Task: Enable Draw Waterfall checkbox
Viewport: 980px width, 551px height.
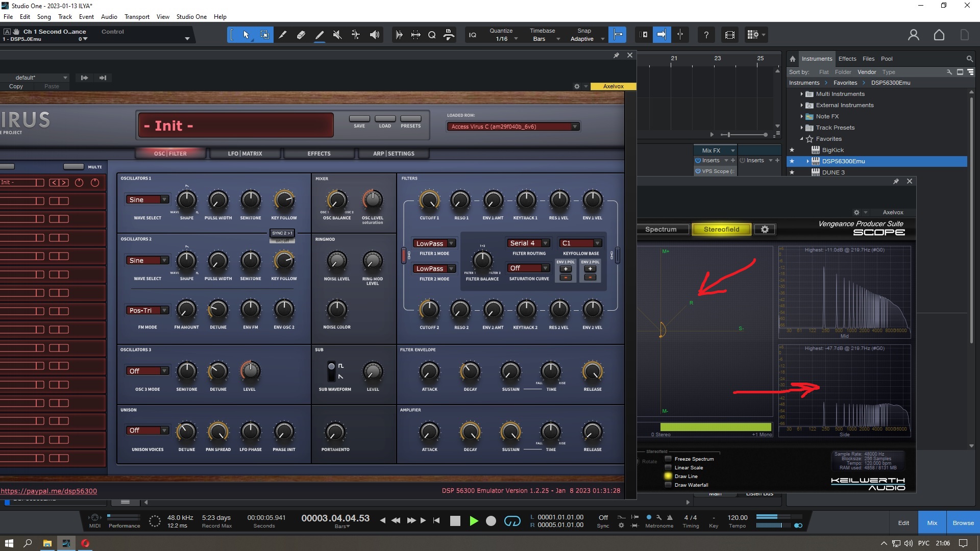Action: (668, 485)
